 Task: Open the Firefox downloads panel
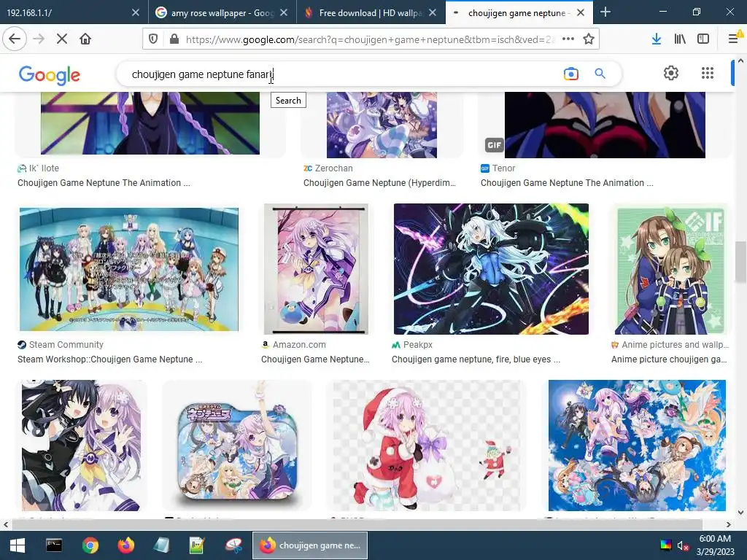[656, 39]
